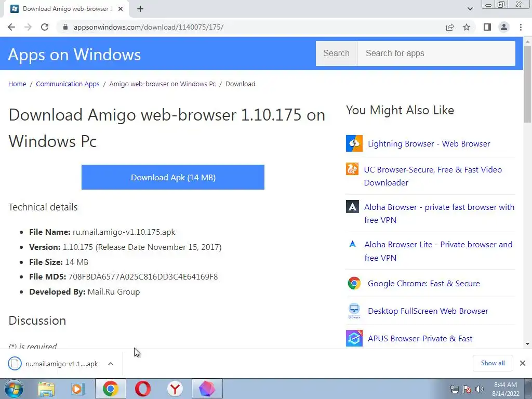Open the Lightning Browser - Web Browser link

tap(429, 143)
